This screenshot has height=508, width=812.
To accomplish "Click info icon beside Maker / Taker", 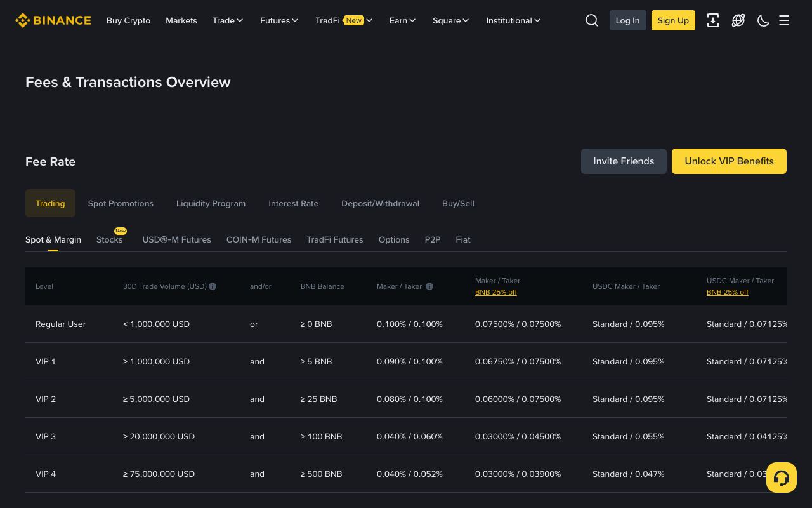I will [x=429, y=286].
